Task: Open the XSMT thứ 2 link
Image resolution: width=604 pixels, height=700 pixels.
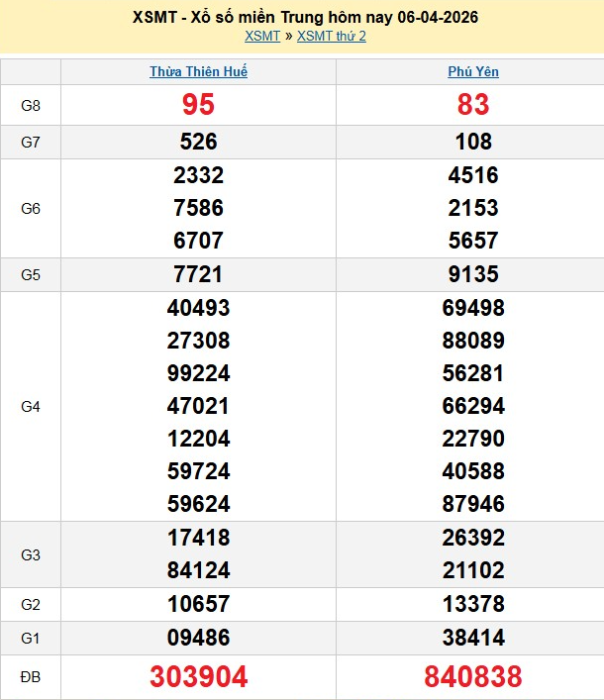Action: pos(332,37)
